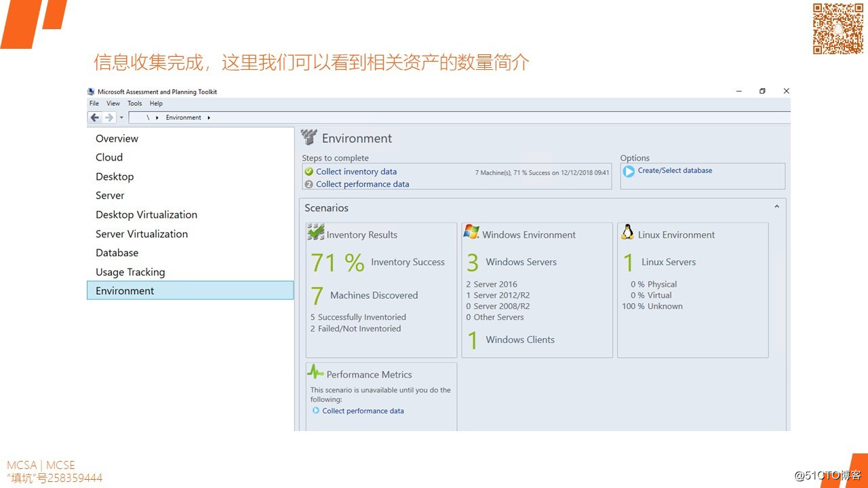This screenshot has height=488, width=868.
Task: Click the Back navigation arrow
Action: (95, 117)
